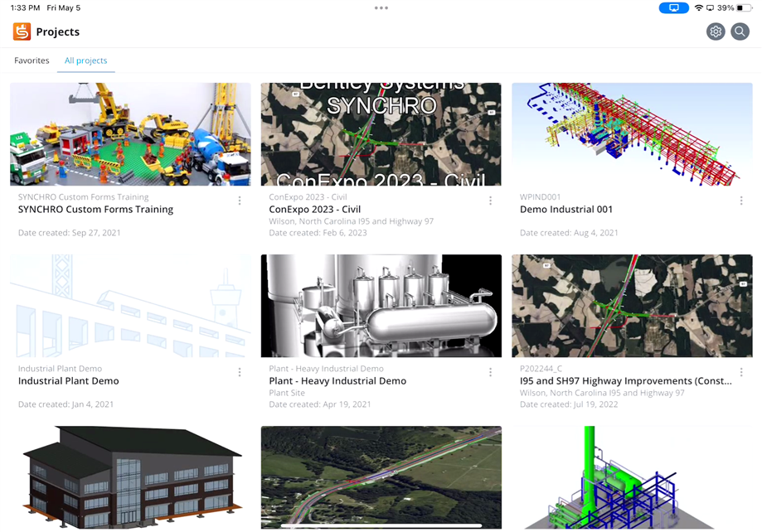This screenshot has width=762, height=532.
Task: Click the I95 and SH97 Highway Improvements title
Action: coord(626,381)
